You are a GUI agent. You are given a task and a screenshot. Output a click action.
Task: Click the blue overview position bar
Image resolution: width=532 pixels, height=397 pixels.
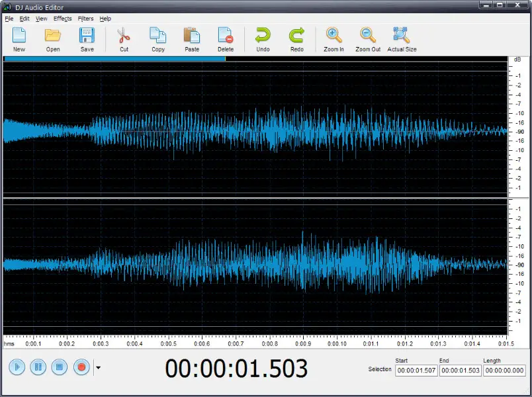coord(114,59)
